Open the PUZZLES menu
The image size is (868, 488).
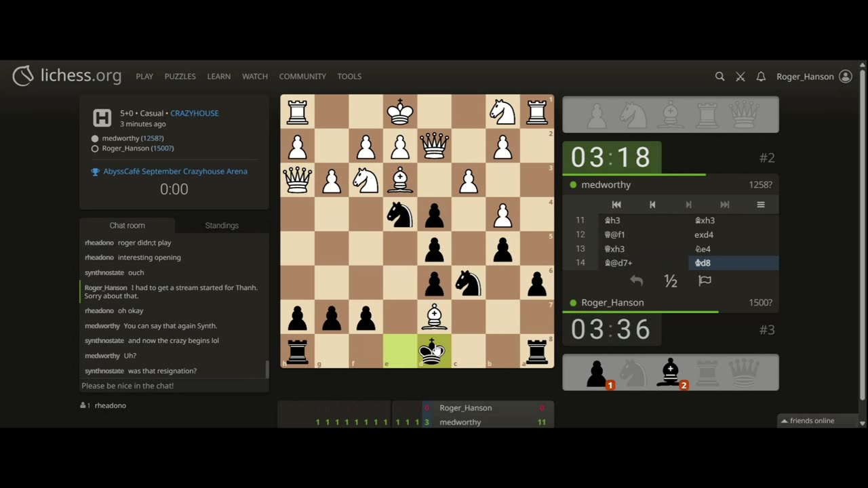[180, 77]
